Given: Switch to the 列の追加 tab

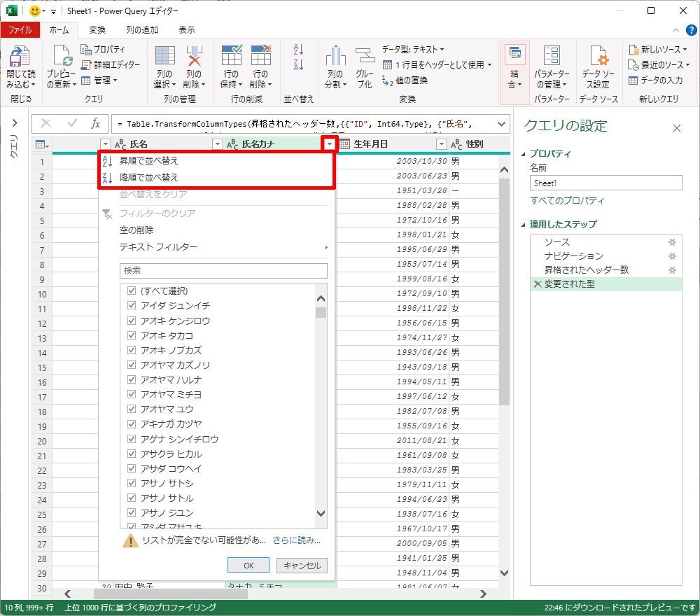Looking at the screenshot, I should [x=141, y=30].
